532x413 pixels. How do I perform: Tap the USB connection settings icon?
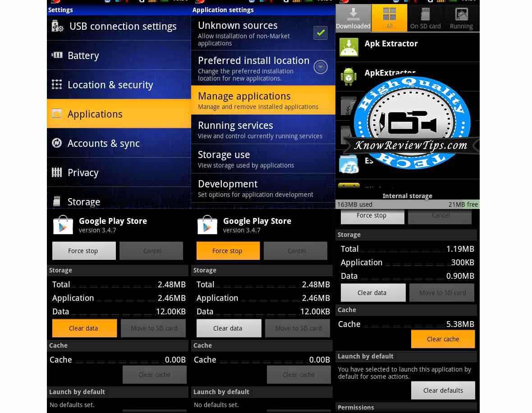coord(57,26)
